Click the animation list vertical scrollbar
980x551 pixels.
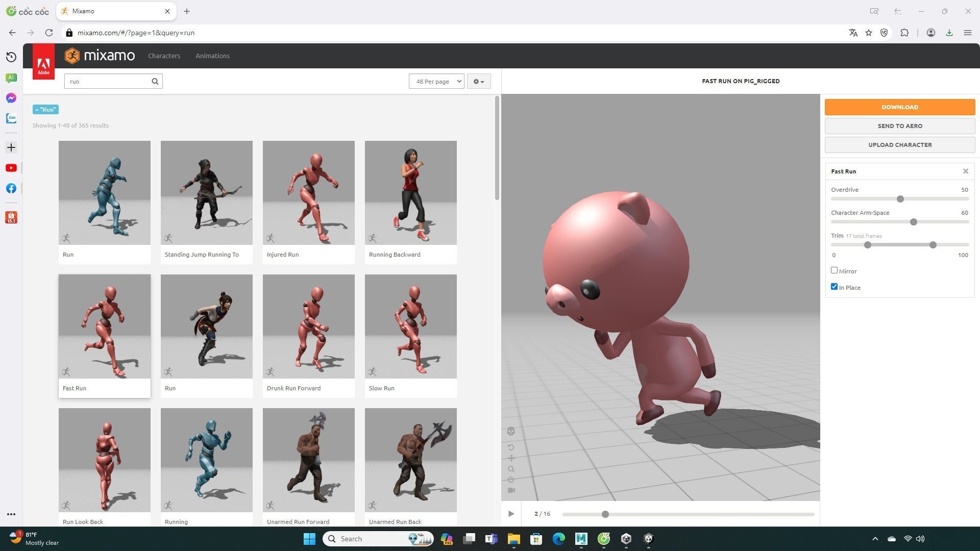[x=497, y=148]
